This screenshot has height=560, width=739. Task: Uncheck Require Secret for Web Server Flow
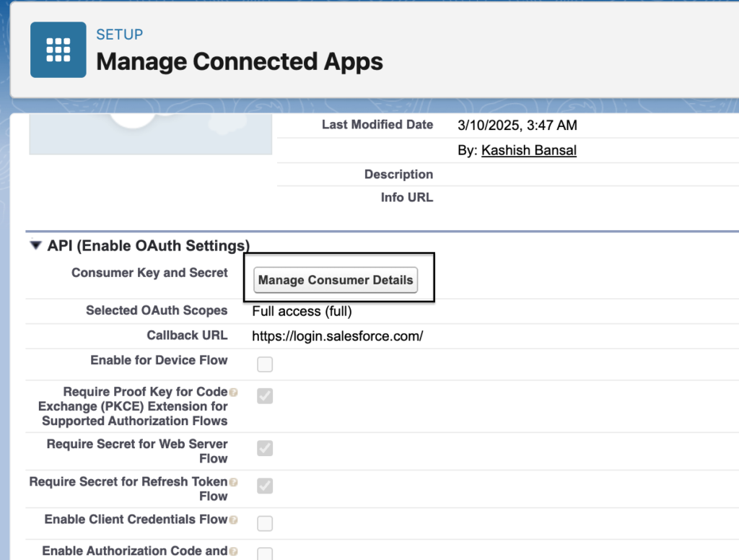coord(265,448)
